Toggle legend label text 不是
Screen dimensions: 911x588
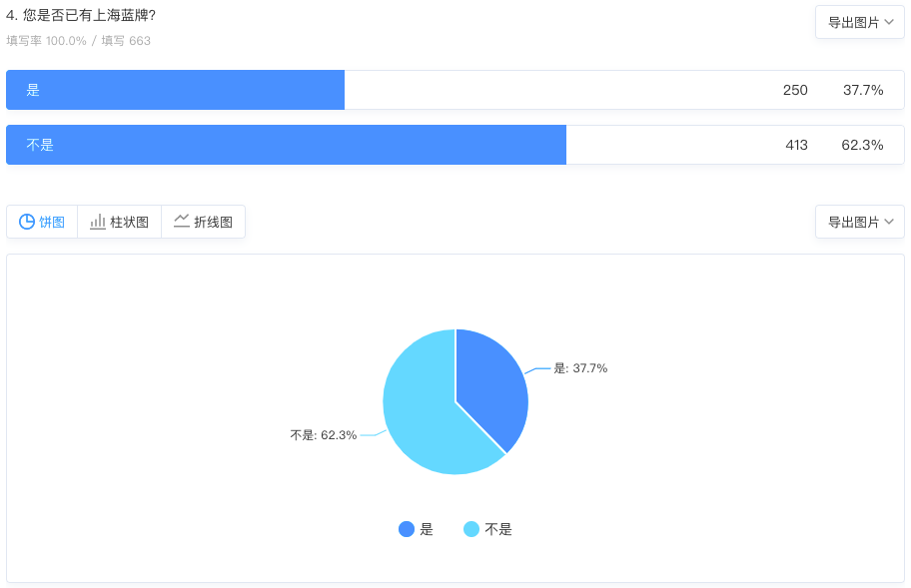tap(498, 529)
